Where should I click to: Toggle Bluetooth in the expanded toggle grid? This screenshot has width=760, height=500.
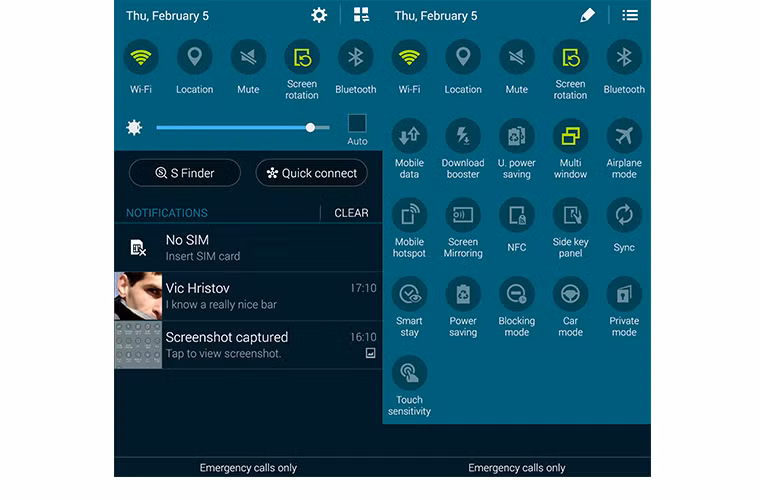coord(624,57)
